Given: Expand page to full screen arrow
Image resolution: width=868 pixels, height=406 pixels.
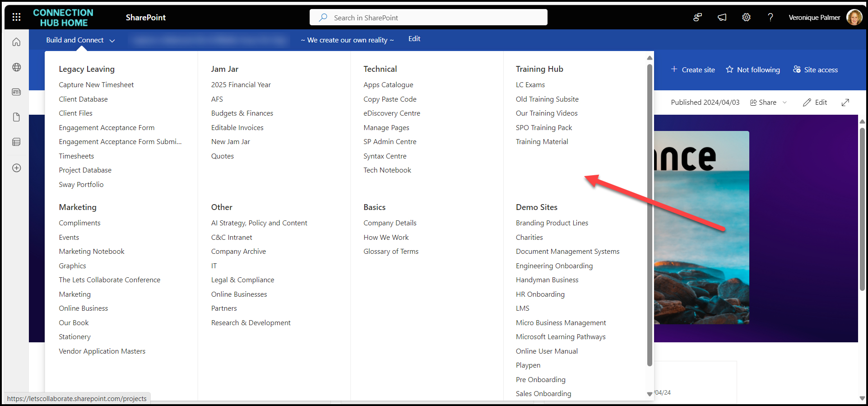Looking at the screenshot, I should (845, 103).
